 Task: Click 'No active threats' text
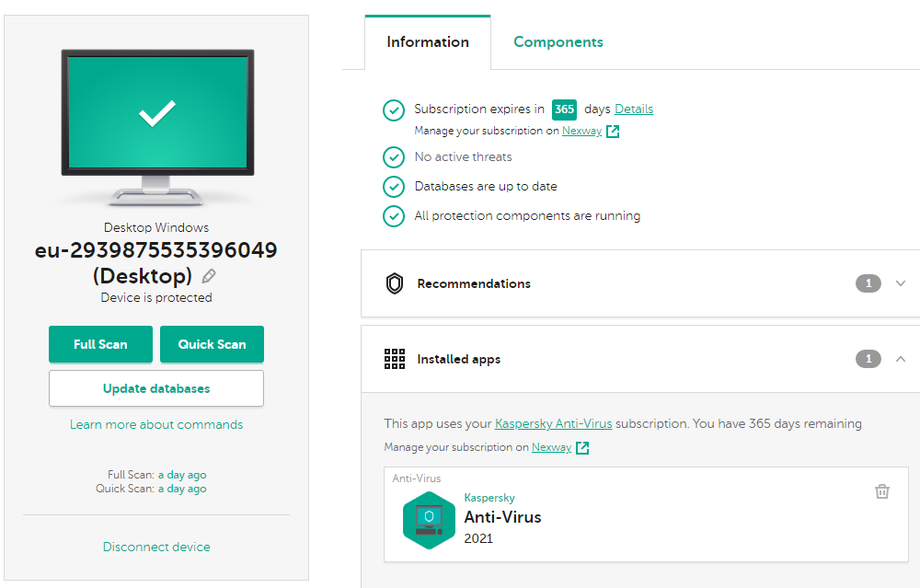463,156
